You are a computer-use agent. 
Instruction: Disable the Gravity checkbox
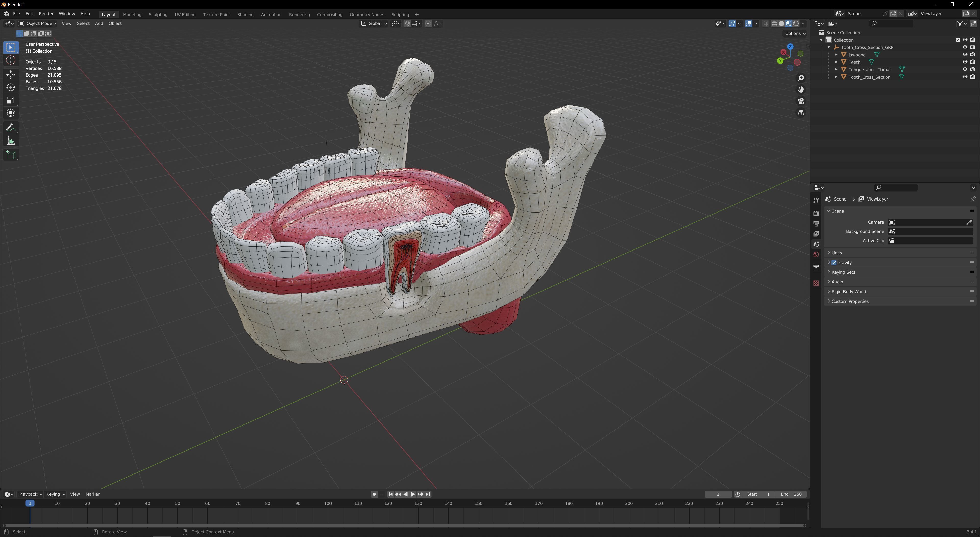(x=834, y=263)
